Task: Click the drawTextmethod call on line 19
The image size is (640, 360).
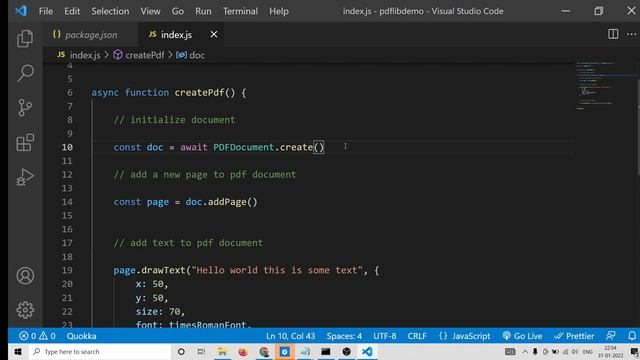Action: pos(163,270)
